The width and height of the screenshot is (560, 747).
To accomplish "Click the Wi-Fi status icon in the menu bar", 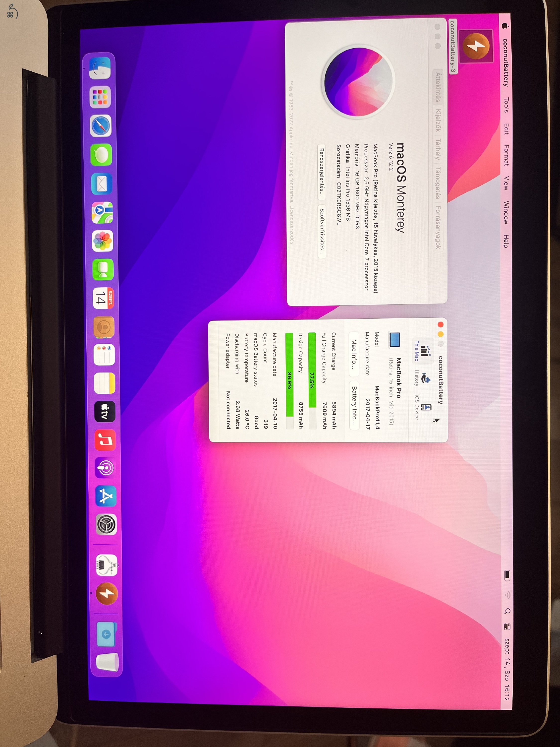I will tap(507, 595).
